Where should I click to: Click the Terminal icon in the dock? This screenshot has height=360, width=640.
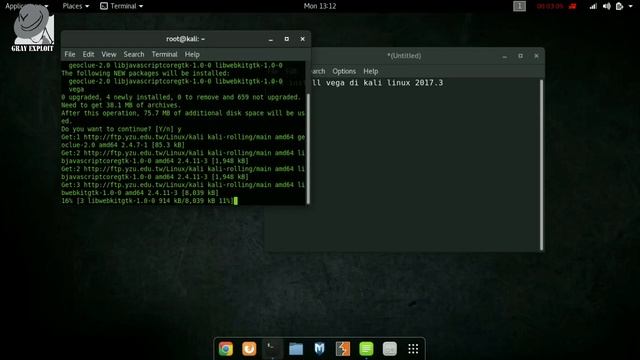(273, 349)
